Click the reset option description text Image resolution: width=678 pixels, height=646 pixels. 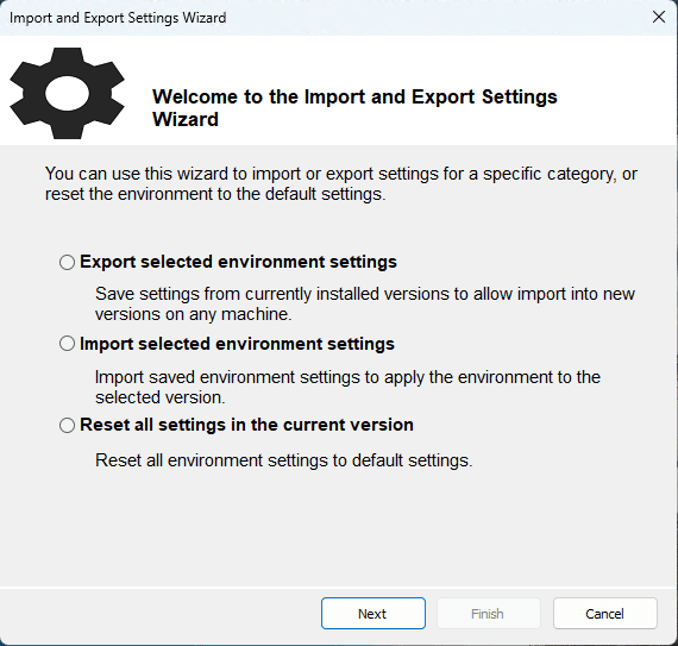click(x=283, y=461)
